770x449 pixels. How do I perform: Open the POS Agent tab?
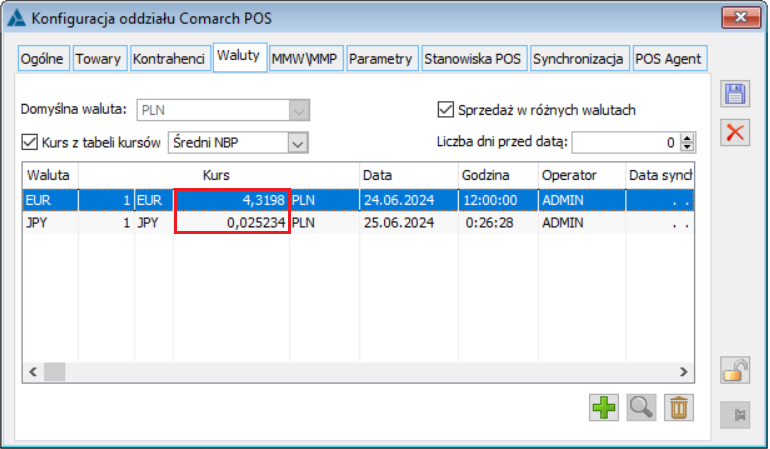click(668, 58)
